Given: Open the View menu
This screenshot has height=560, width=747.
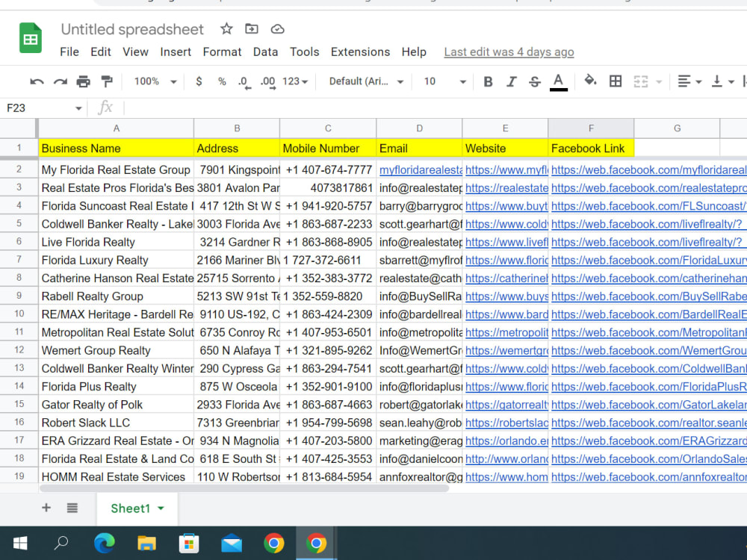Looking at the screenshot, I should coord(135,52).
